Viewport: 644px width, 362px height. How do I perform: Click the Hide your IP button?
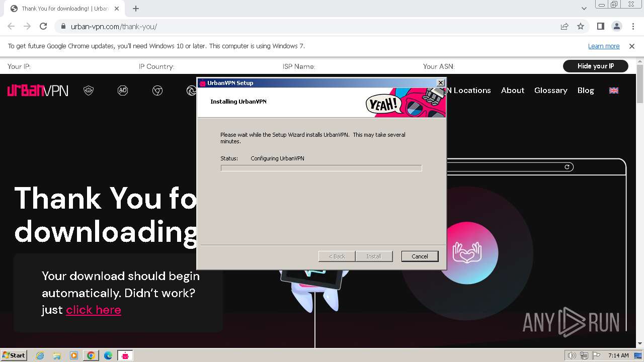[x=596, y=66]
